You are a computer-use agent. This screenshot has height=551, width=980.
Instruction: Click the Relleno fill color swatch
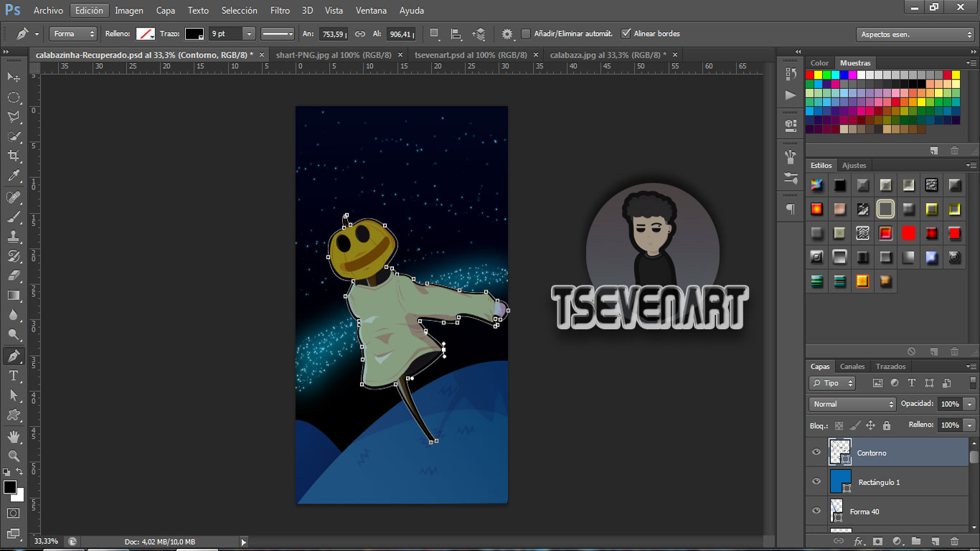[146, 34]
